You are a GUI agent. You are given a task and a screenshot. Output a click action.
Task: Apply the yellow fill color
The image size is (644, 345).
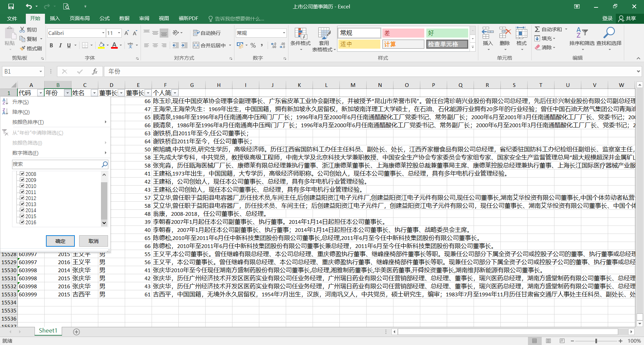click(101, 45)
